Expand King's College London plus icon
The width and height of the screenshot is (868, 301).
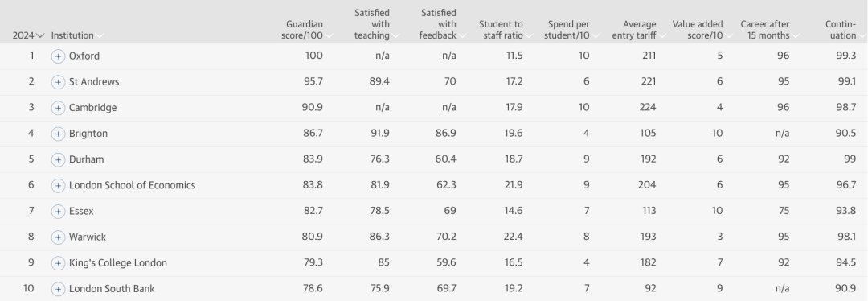pos(58,263)
